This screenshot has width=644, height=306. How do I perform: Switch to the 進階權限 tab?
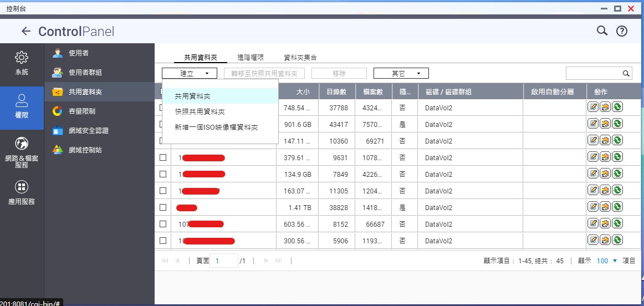point(250,57)
